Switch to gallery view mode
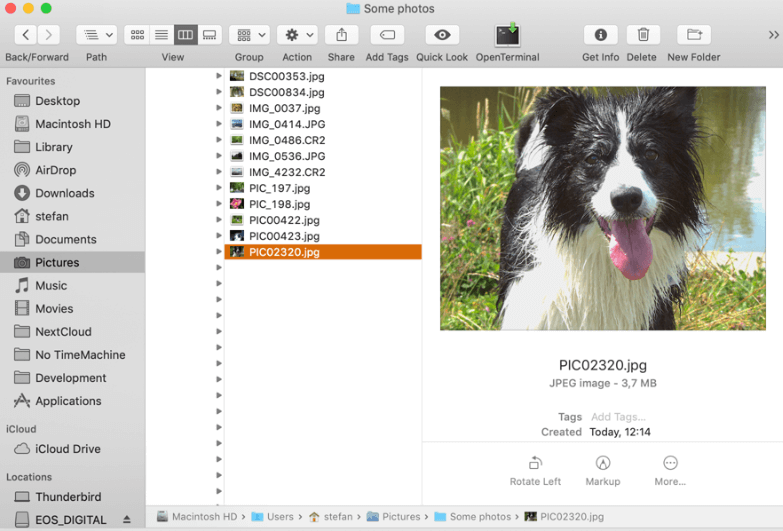 coord(209,35)
